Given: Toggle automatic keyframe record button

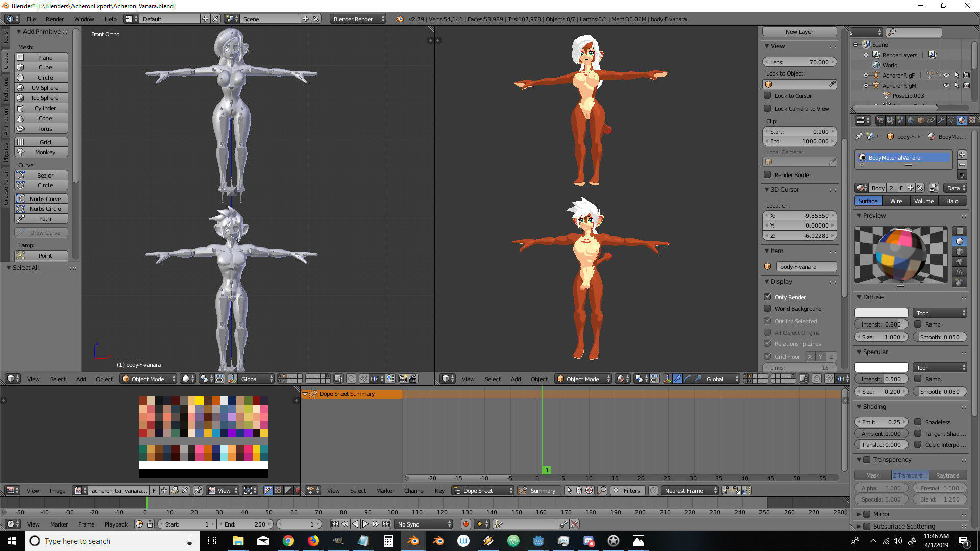Looking at the screenshot, I should 465,524.
